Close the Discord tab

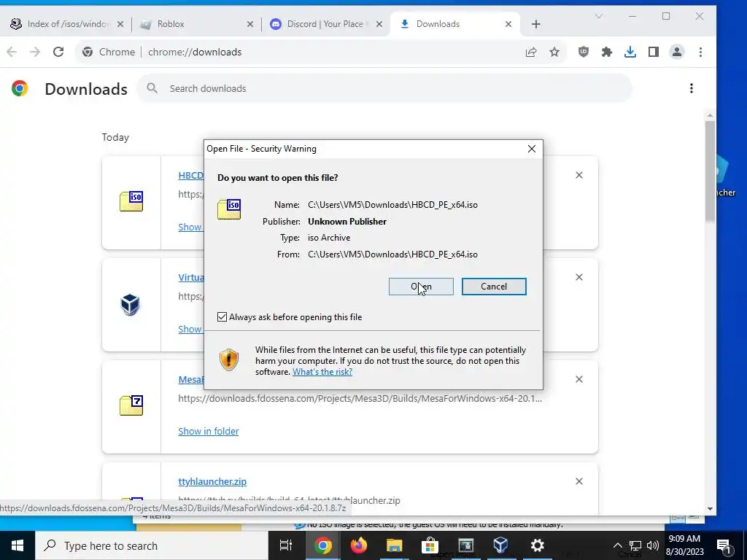click(x=379, y=24)
